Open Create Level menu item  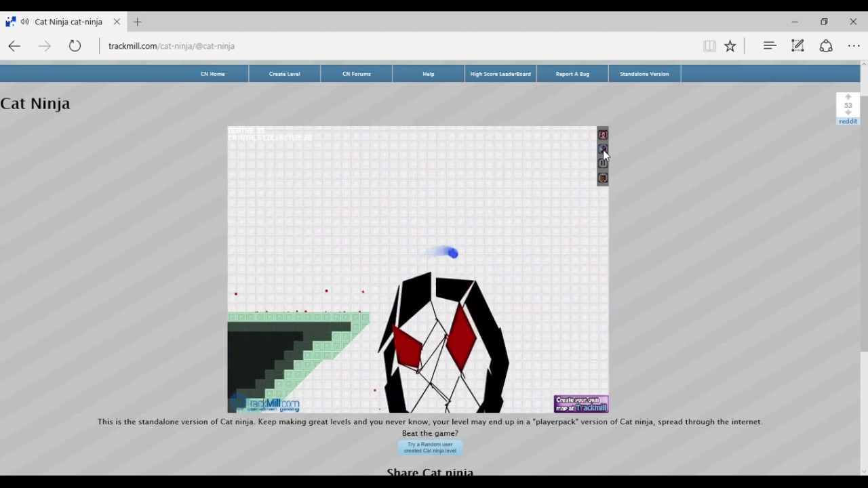point(285,74)
